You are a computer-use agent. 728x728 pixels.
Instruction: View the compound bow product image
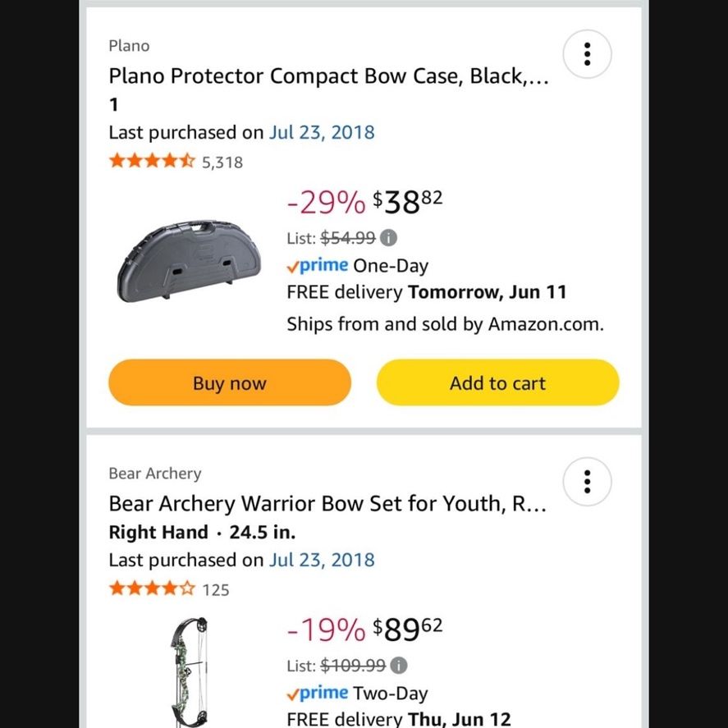pos(190,672)
